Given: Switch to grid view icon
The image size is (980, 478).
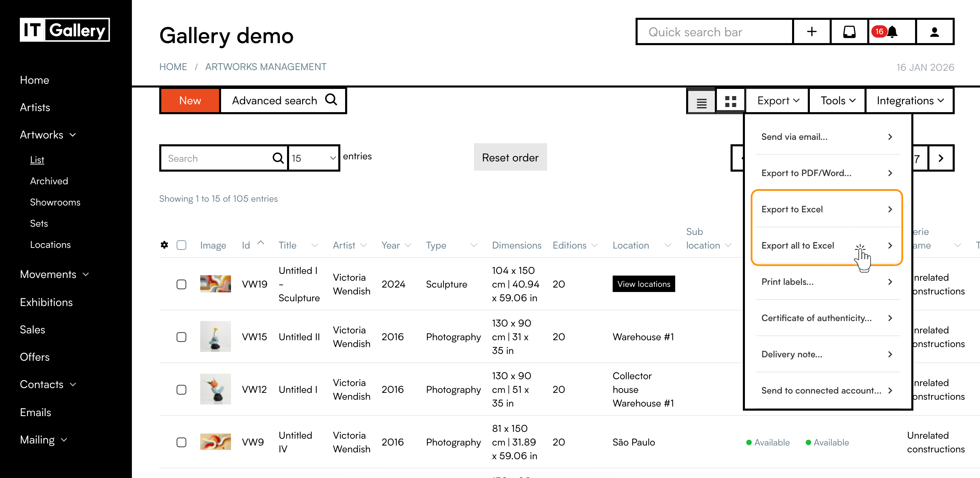Looking at the screenshot, I should [x=730, y=101].
